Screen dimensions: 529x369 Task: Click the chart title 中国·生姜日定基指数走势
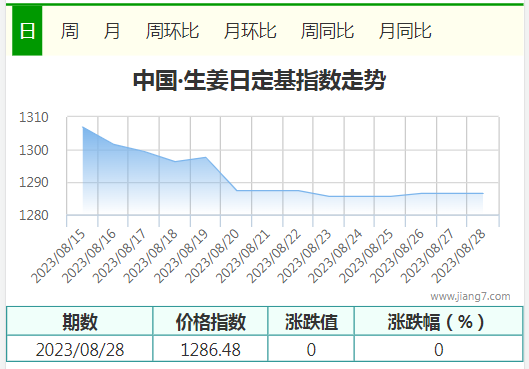[x=259, y=80]
